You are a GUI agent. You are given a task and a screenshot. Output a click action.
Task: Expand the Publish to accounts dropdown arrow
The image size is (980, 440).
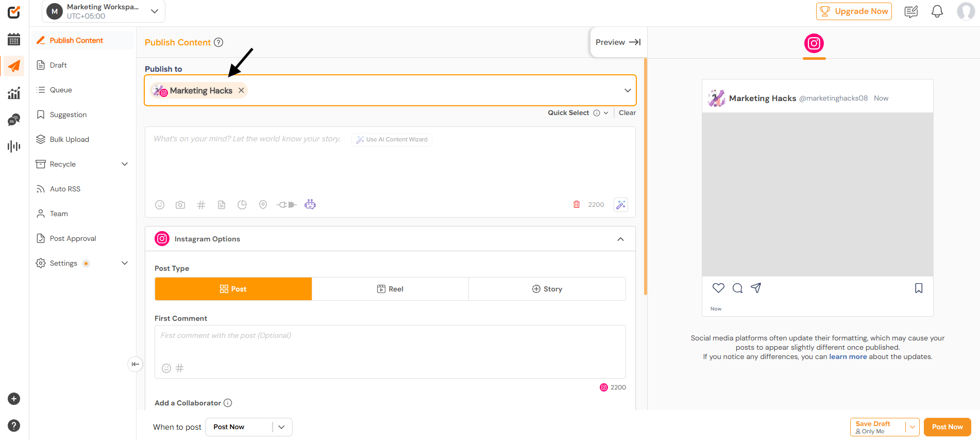[x=628, y=90]
